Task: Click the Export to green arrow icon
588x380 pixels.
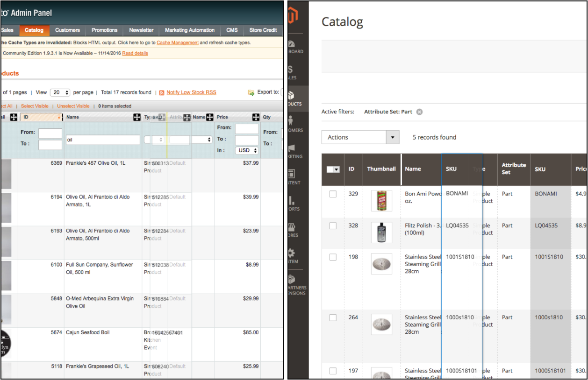Action: (x=252, y=92)
